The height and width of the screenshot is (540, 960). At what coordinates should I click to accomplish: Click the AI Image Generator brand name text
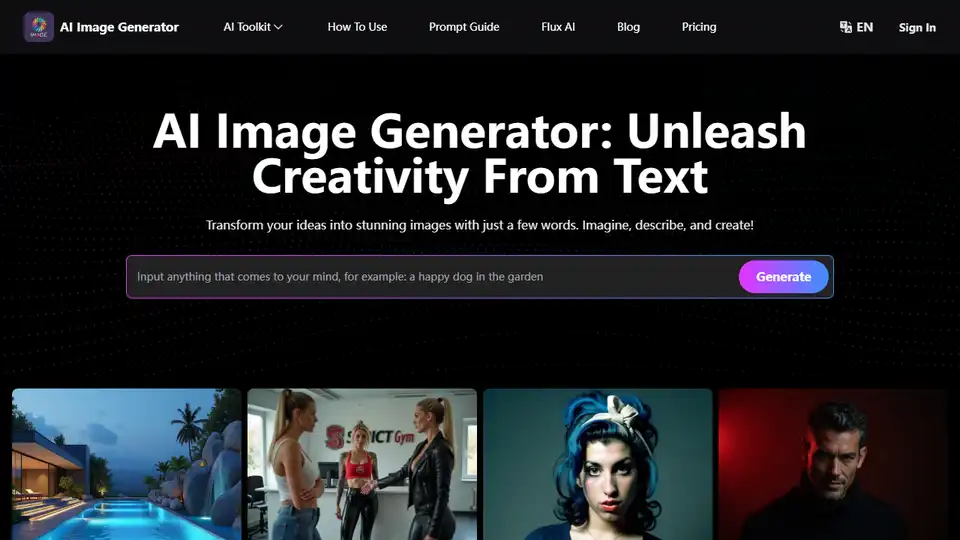pos(119,27)
